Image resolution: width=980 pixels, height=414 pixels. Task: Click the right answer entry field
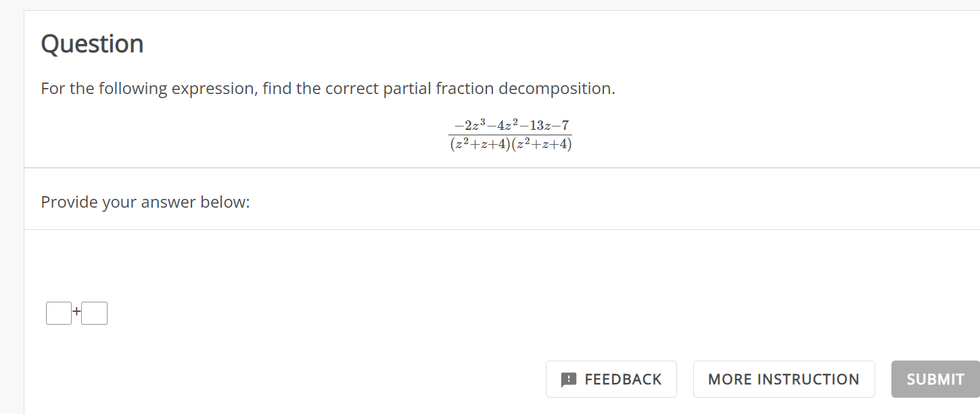point(94,313)
